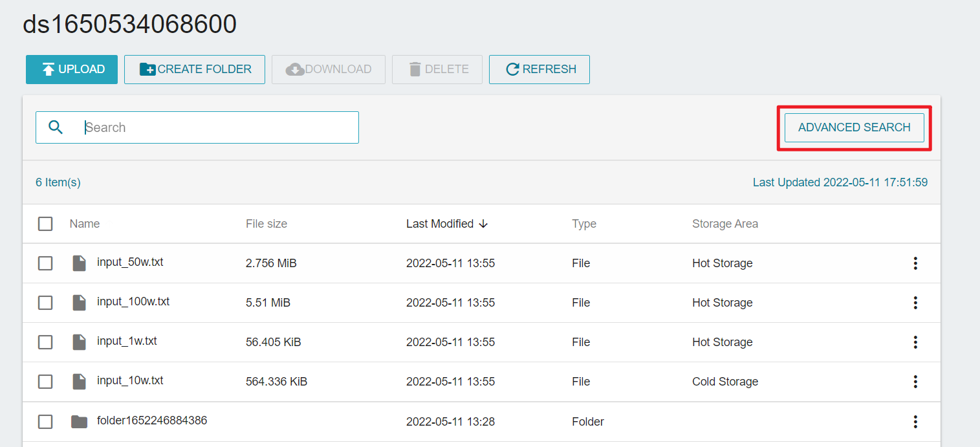Open three-dot menu for input_100w.txt
This screenshot has height=447, width=980.
tap(915, 303)
